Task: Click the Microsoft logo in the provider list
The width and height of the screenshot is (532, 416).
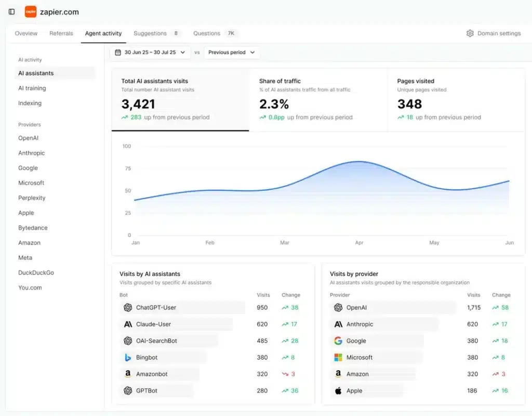Action: (338, 357)
